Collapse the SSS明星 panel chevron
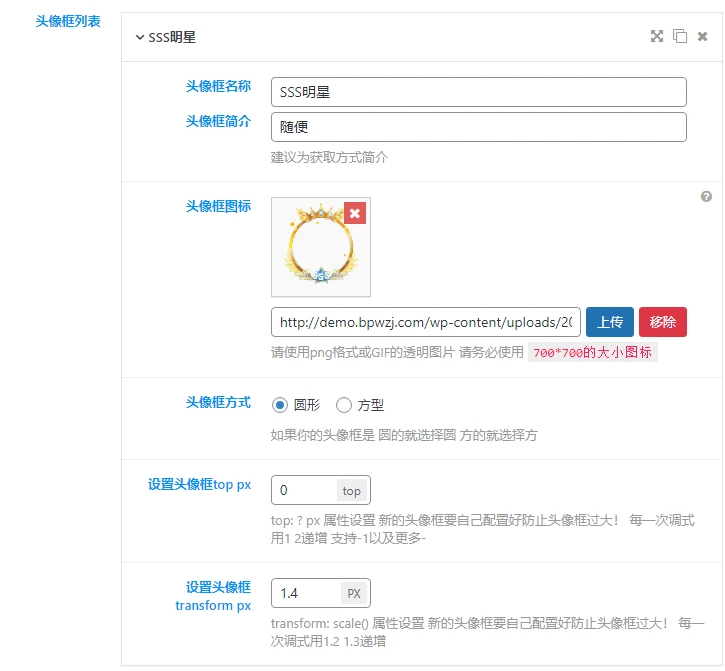The image size is (725, 671). point(139,38)
